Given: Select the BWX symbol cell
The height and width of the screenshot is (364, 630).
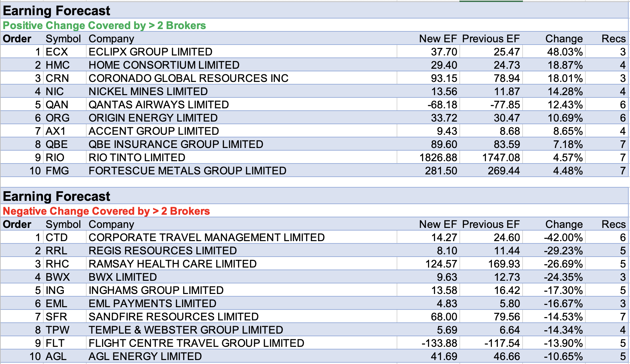Looking at the screenshot, I should (58, 277).
